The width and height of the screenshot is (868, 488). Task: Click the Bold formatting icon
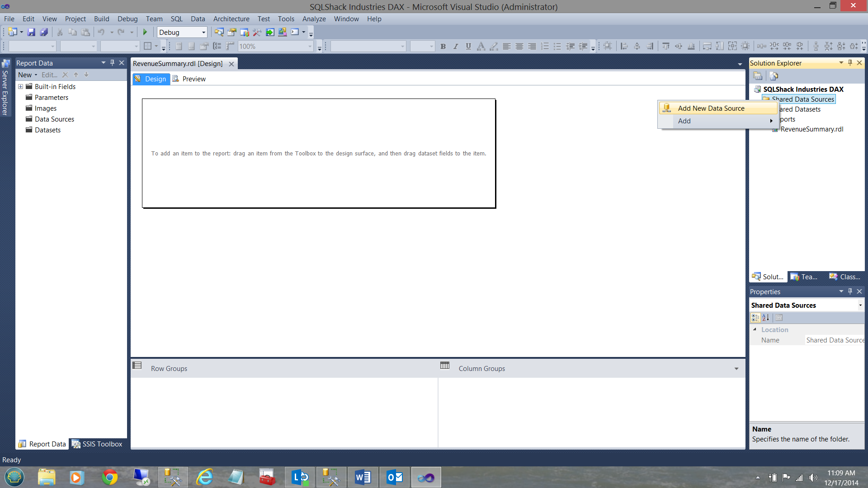(x=443, y=46)
